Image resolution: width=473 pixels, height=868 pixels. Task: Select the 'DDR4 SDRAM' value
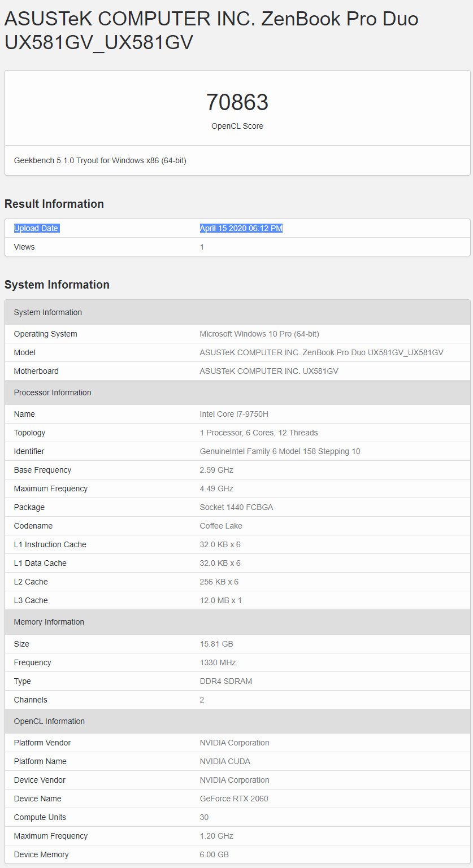[226, 681]
